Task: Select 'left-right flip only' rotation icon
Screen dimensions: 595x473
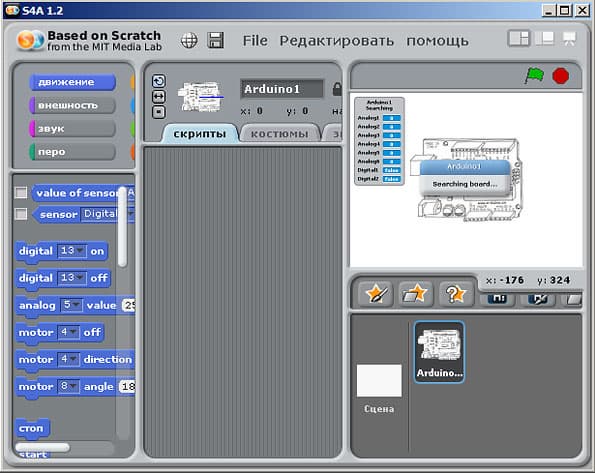Action: pos(159,97)
